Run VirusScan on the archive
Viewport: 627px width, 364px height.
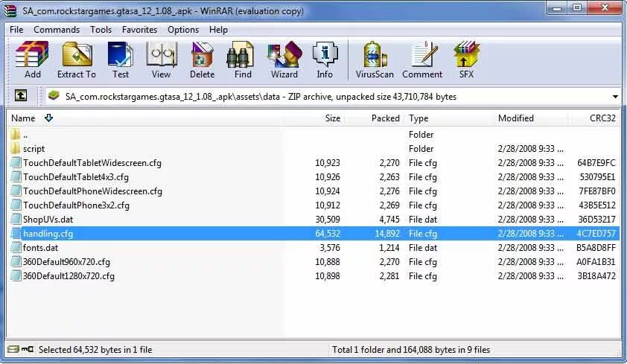pyautogui.click(x=375, y=60)
